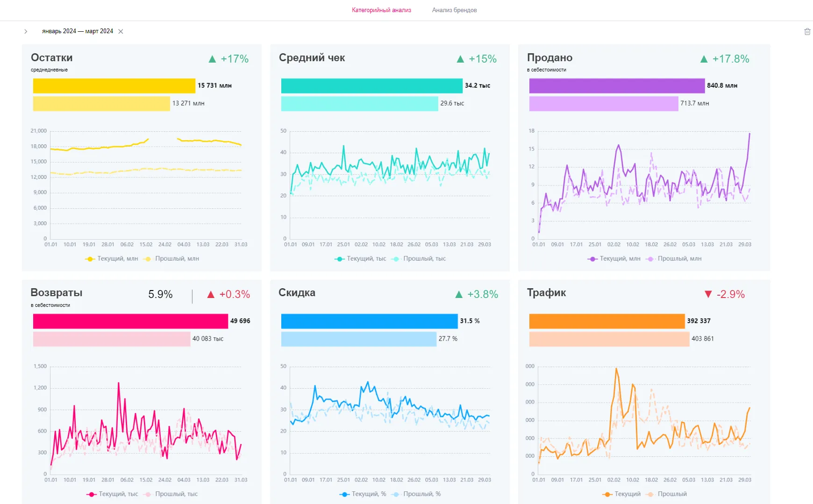Viewport: 813px width, 504px height.
Task: Click the purple 840.8 млн Продано bar
Action: pos(617,86)
